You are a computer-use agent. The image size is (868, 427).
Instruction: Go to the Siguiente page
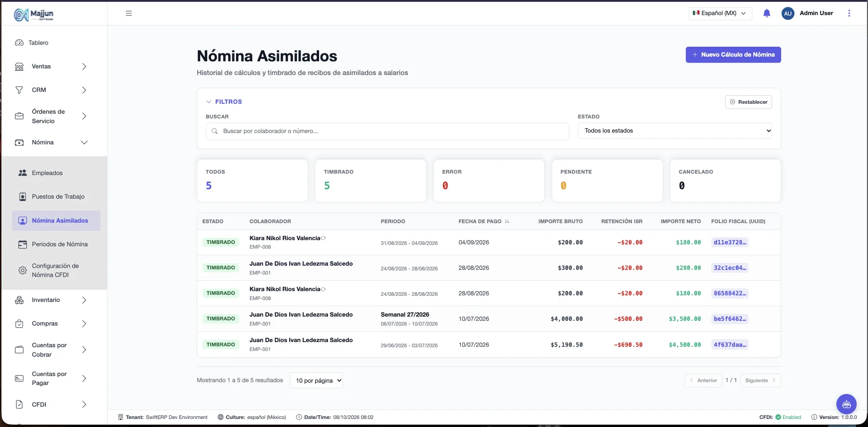[761, 380]
